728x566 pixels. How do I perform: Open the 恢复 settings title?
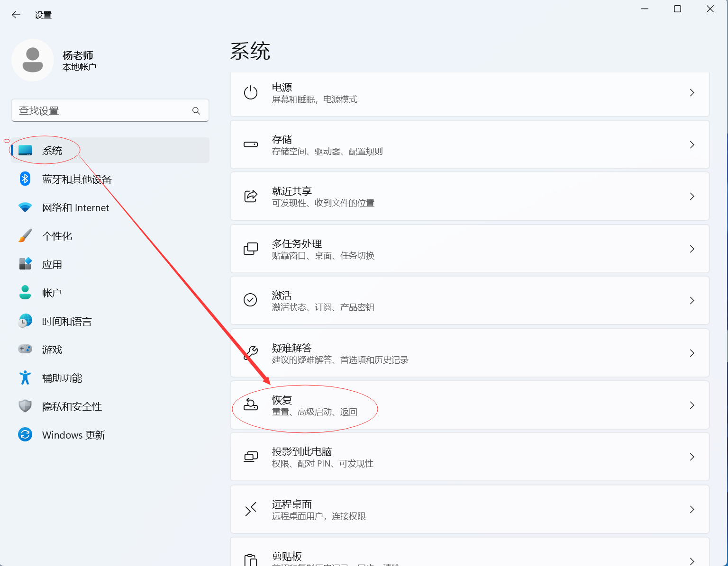[282, 400]
